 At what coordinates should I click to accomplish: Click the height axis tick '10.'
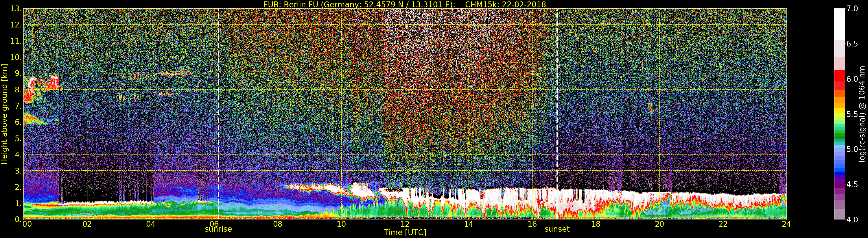tap(16, 57)
